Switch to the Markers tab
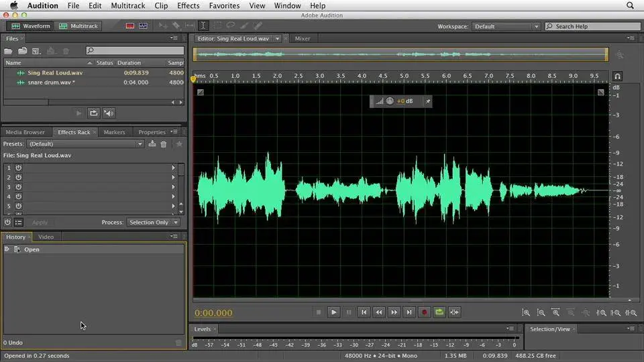 (114, 132)
